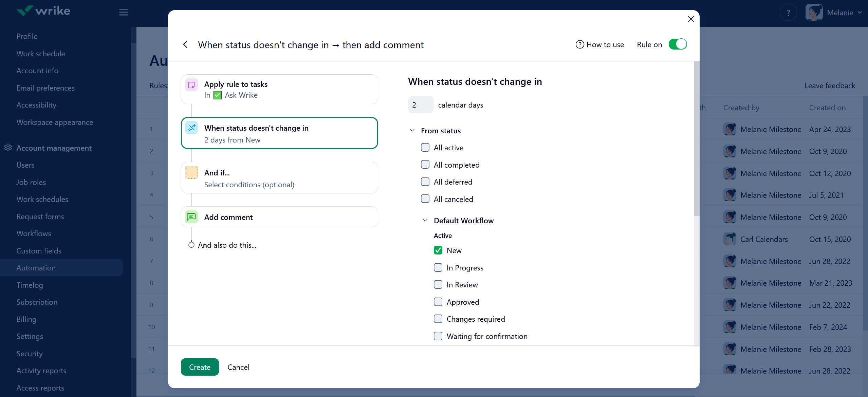This screenshot has width=868, height=397.
Task: Click the And if condition icon
Action: click(191, 173)
